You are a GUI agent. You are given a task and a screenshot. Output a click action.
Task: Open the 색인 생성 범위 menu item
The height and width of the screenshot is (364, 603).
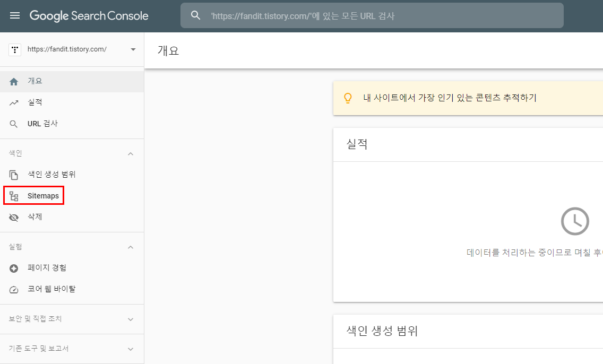coord(72,175)
